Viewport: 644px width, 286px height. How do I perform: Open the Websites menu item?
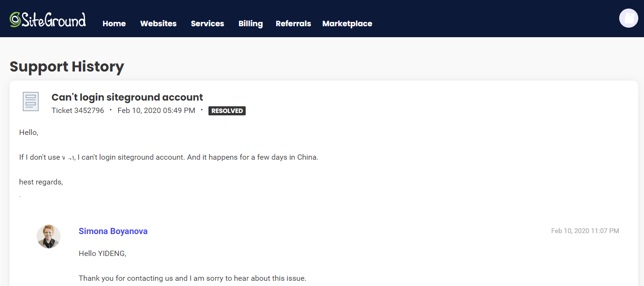tap(158, 23)
